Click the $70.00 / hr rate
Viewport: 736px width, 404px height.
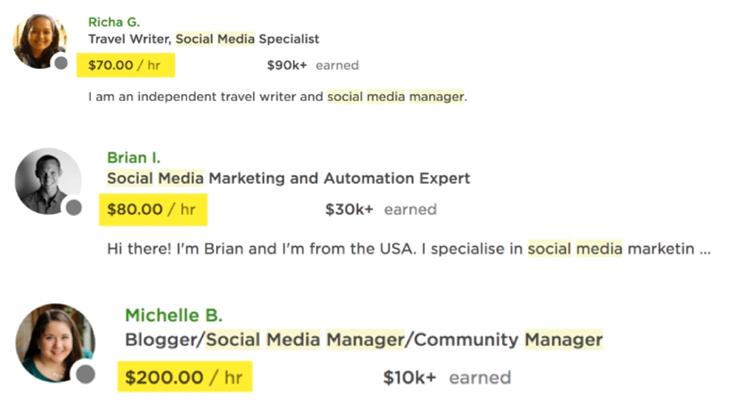coord(130,66)
